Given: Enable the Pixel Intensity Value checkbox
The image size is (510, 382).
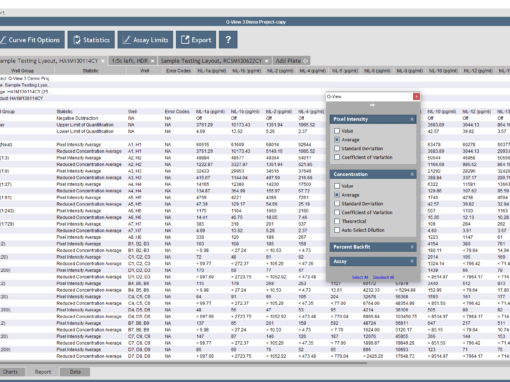Looking at the screenshot, I should [x=337, y=131].
